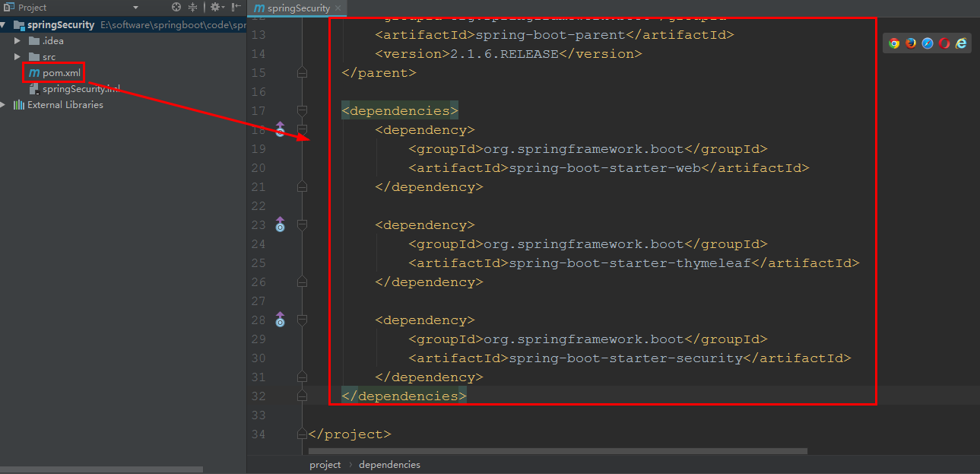Click the Project view icon in panel header
This screenshot has width=980, height=474.
tap(8, 7)
